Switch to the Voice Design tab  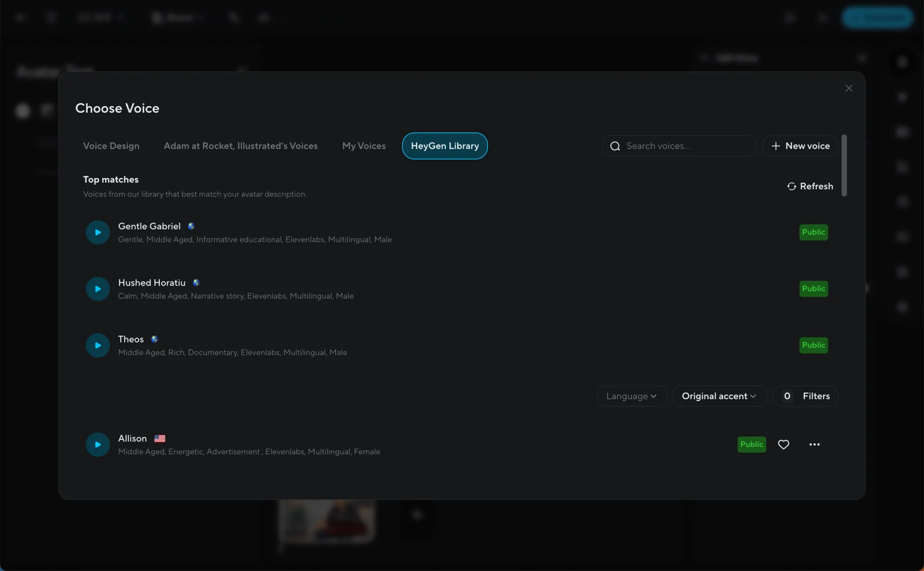[x=111, y=146]
